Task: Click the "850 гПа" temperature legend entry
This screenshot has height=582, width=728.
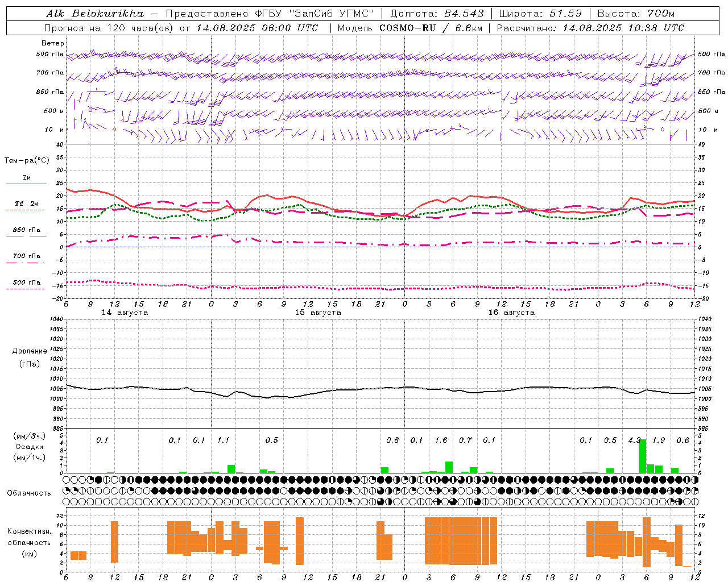Action: point(27,230)
